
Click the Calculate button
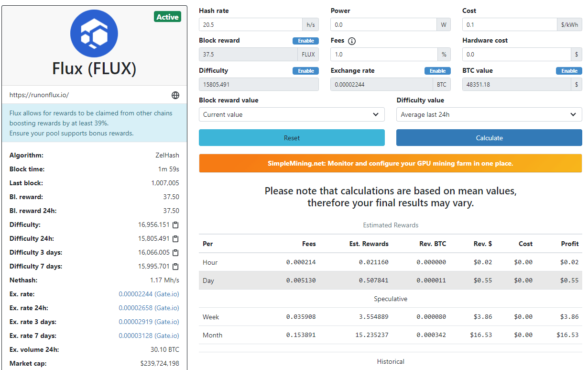pos(489,138)
